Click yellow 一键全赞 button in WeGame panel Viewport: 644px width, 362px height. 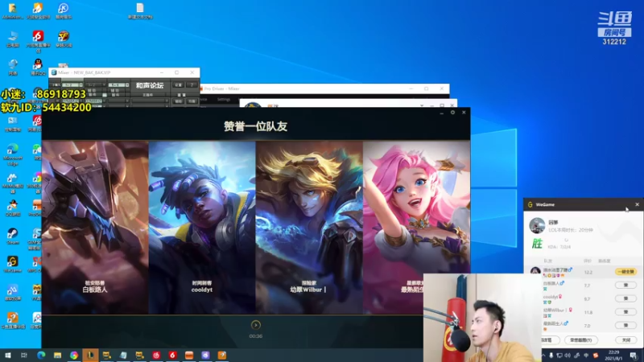(x=625, y=272)
